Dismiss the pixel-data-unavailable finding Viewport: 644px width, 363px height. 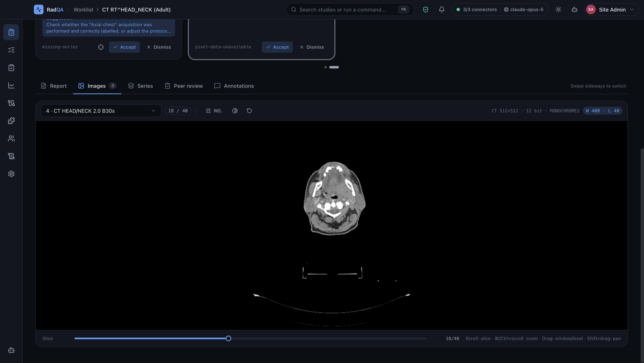[312, 47]
